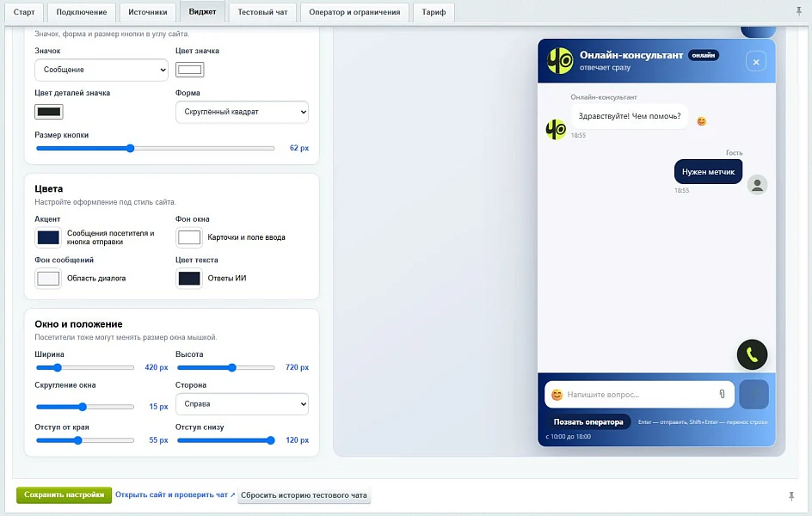Change the Акцент color swatch

pos(48,237)
